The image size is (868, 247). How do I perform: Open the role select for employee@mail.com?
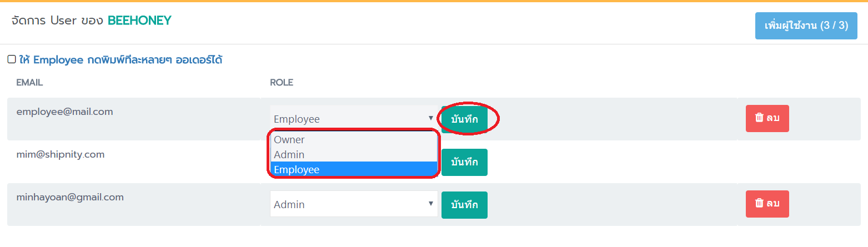click(354, 118)
